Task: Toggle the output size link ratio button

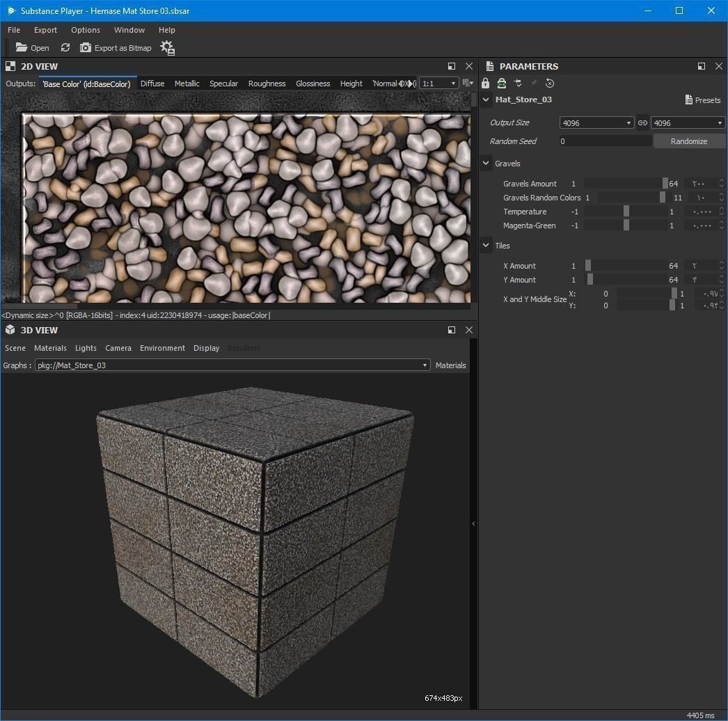Action: point(642,123)
